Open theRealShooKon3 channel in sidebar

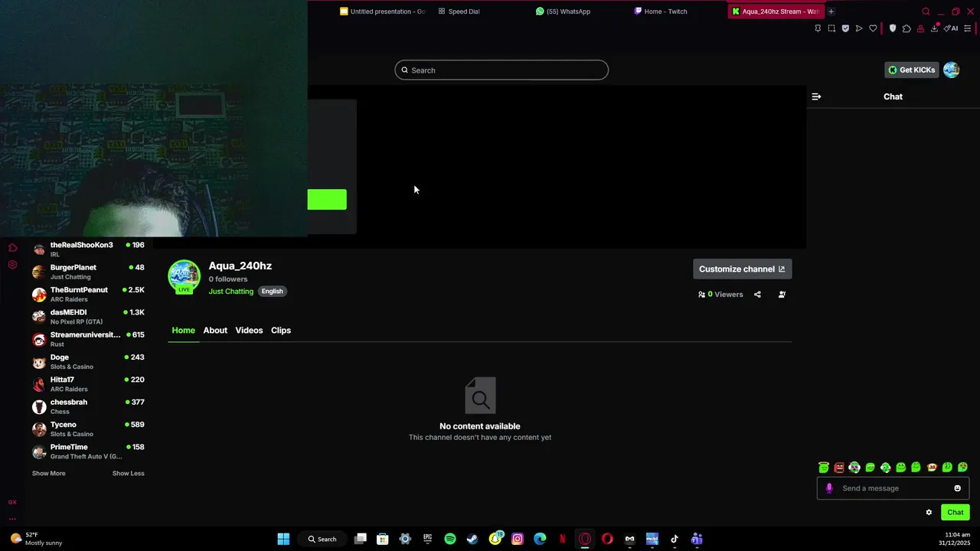(x=88, y=249)
